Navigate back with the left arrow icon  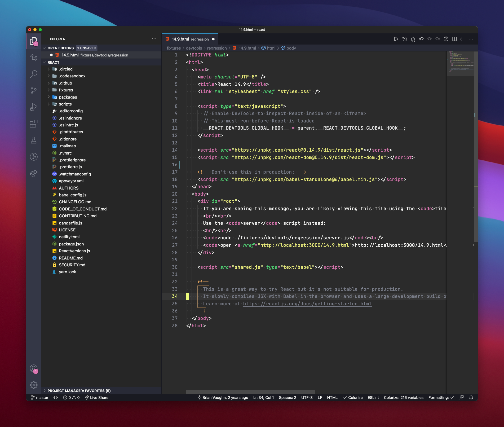coord(463,39)
